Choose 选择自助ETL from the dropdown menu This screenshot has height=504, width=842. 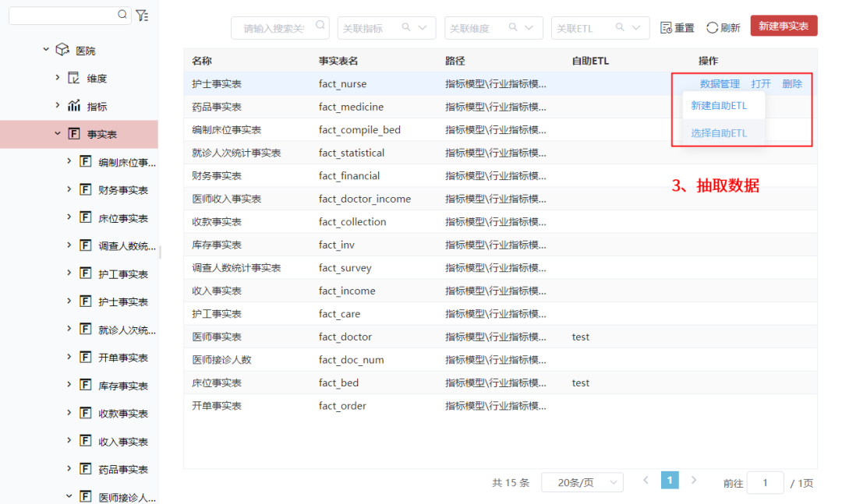pos(719,133)
